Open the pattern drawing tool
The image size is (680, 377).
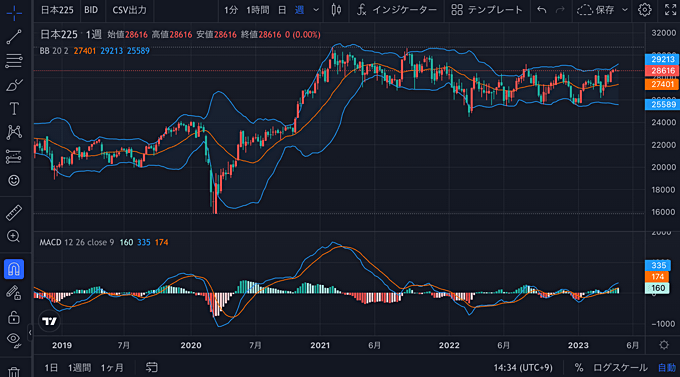click(x=14, y=132)
